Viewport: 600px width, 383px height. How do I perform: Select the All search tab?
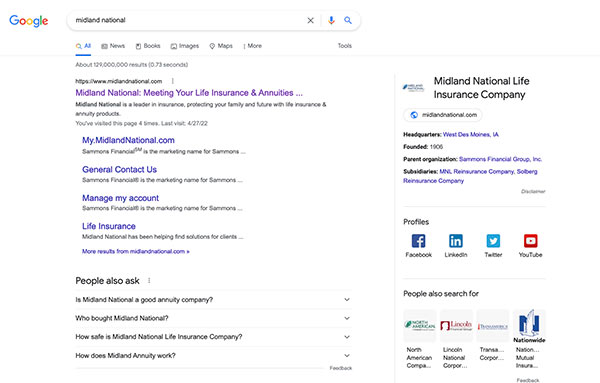(83, 46)
